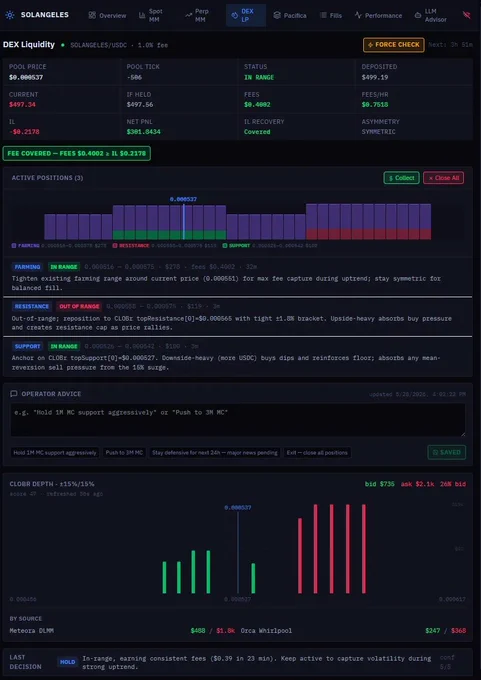Click the red crossed-out icon in top navigation
Viewport: 481px width, 680px height.
click(467, 15)
